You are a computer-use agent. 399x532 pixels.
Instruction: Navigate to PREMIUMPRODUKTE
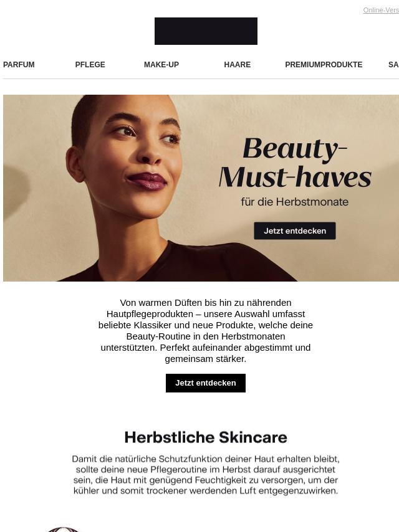pyautogui.click(x=324, y=64)
